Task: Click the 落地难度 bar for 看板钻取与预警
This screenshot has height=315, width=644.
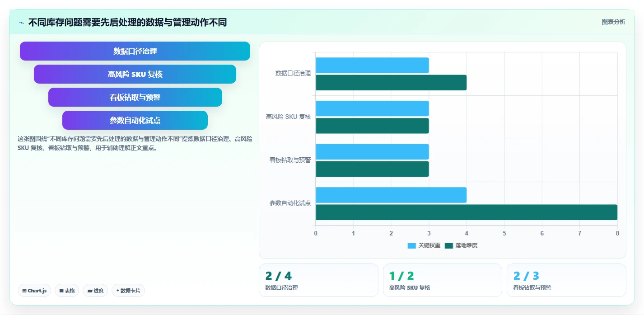Action: tap(372, 169)
